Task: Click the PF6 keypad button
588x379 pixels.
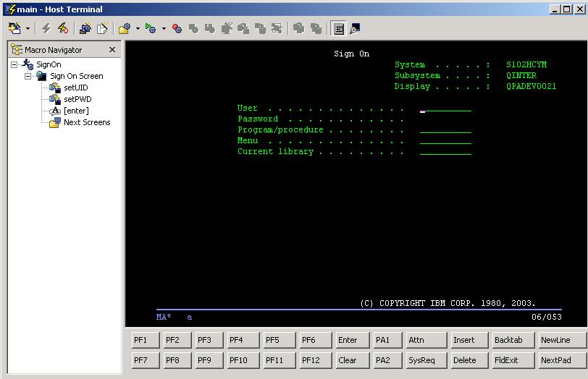Action: coord(316,340)
